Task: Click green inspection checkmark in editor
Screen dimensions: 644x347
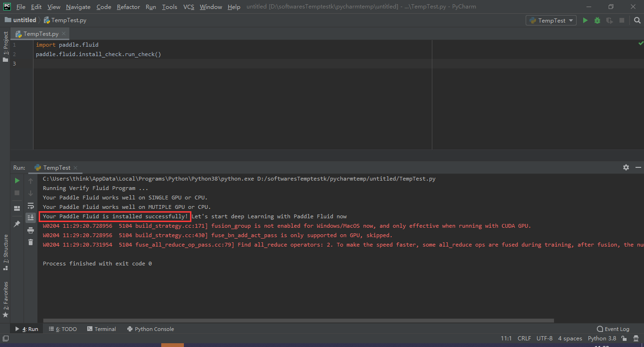Action: (x=641, y=43)
